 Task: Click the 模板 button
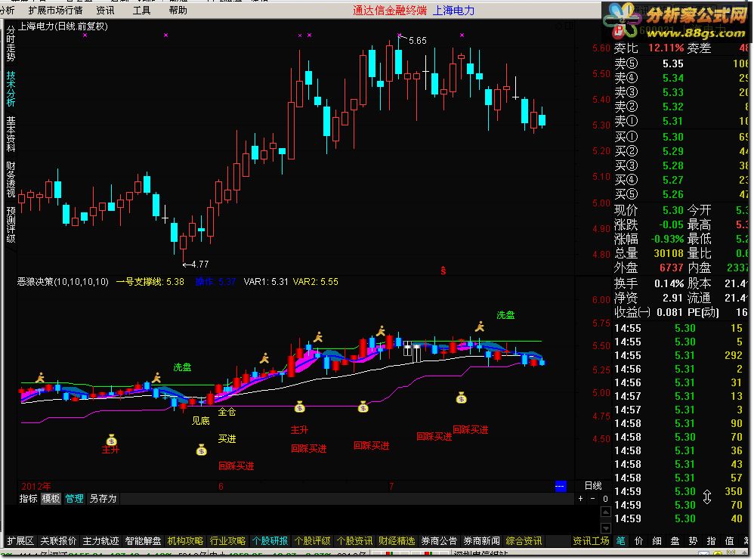pyautogui.click(x=51, y=499)
